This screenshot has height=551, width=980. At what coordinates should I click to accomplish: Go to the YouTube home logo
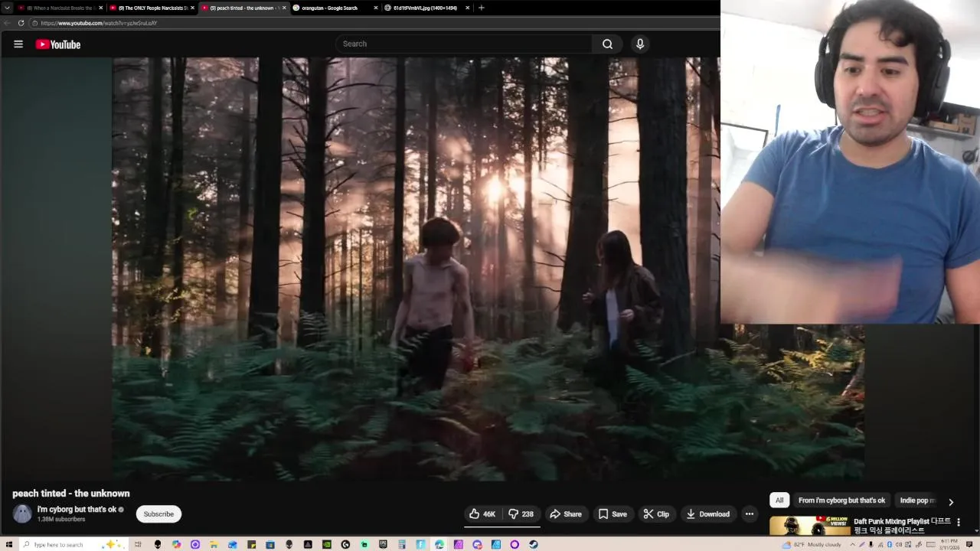57,44
